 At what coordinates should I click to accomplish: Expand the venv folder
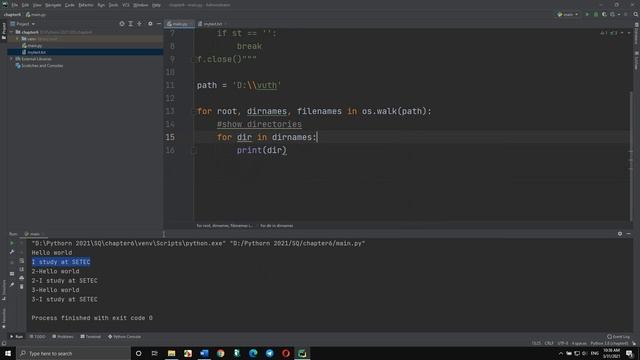click(18, 39)
